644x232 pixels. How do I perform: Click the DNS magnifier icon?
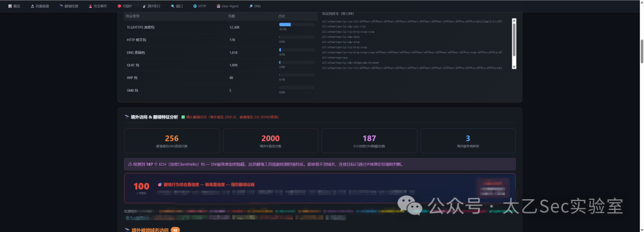(250, 6)
